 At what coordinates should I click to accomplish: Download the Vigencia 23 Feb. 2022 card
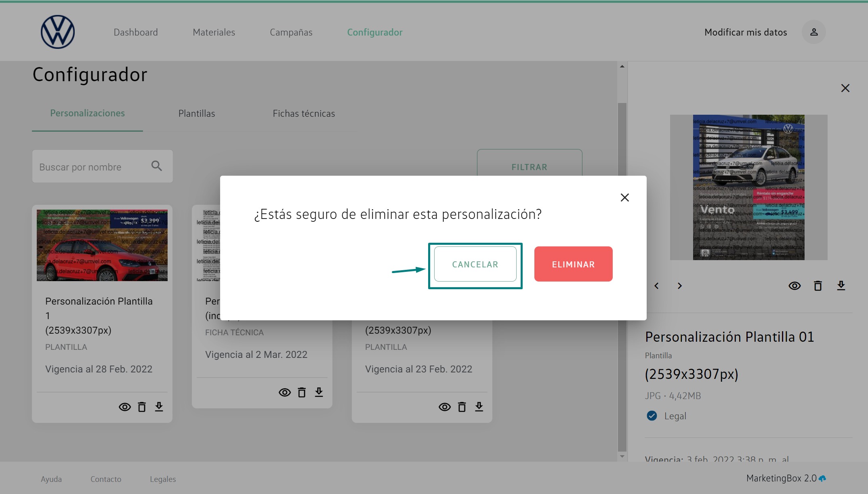pos(479,407)
